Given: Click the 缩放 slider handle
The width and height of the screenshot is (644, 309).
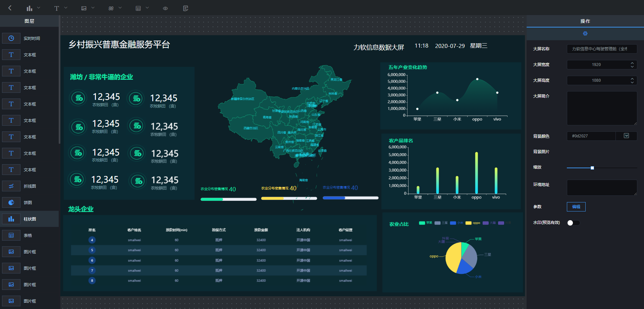Looking at the screenshot, I should (x=592, y=168).
